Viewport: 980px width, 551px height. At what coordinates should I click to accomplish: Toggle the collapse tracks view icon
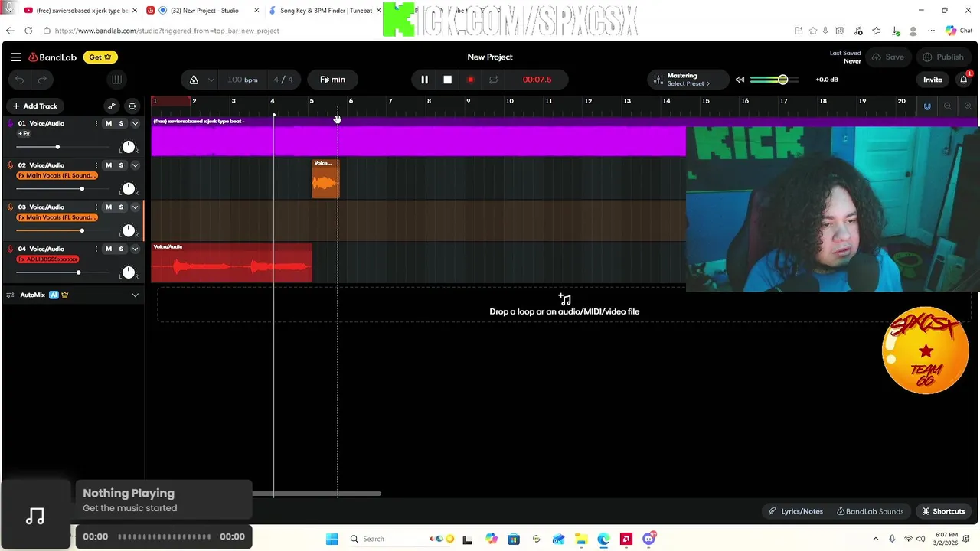coord(132,106)
